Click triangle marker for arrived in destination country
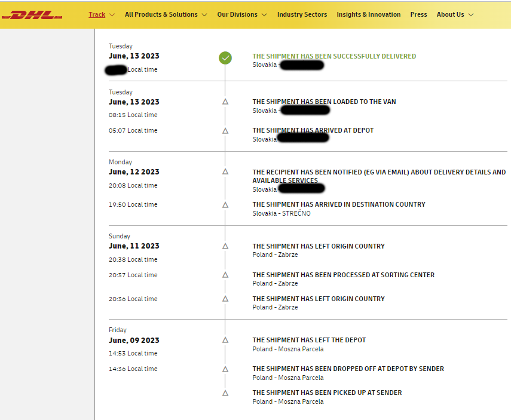 pyautogui.click(x=225, y=204)
